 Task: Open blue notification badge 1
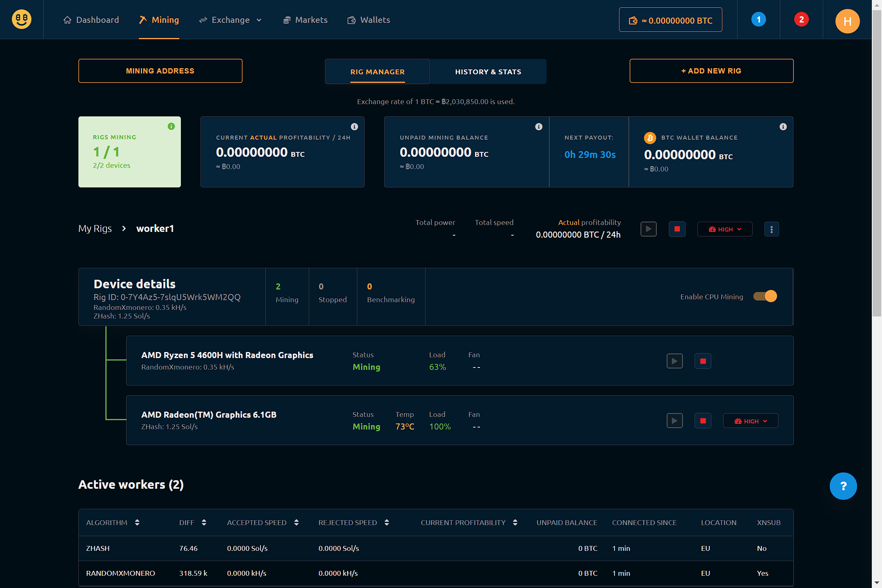(x=759, y=19)
